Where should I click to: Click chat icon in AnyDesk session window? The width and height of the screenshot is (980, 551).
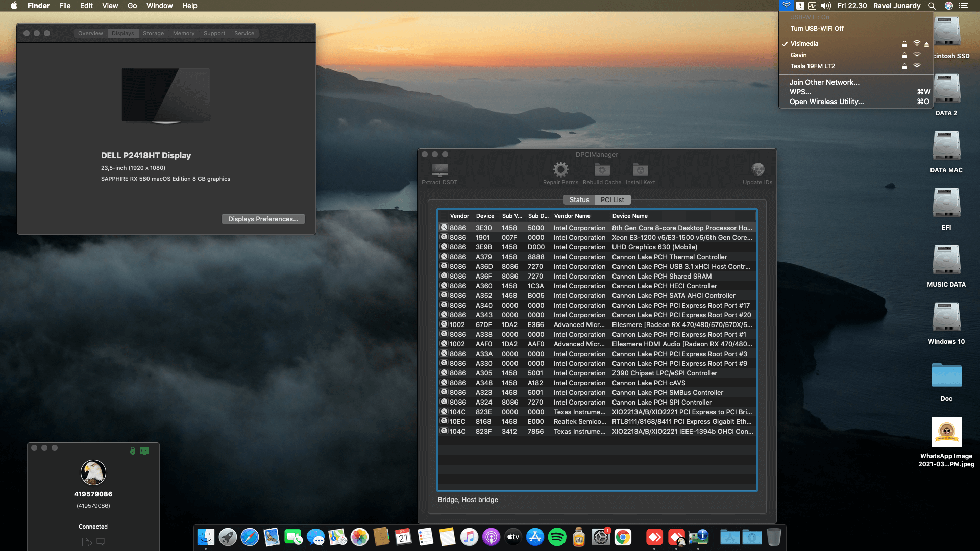coord(101,541)
